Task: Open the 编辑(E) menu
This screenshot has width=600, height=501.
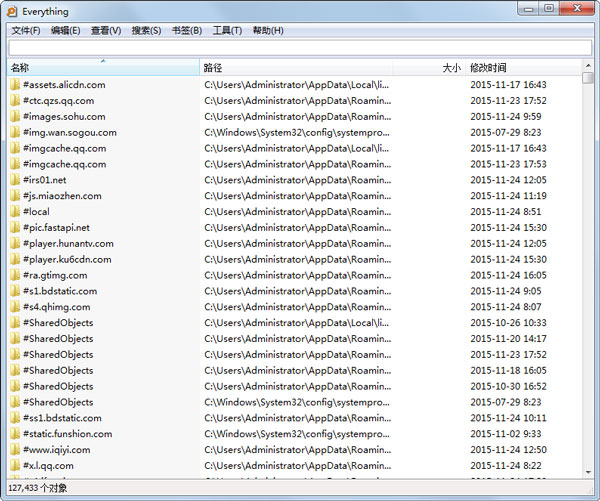Action: (x=65, y=31)
